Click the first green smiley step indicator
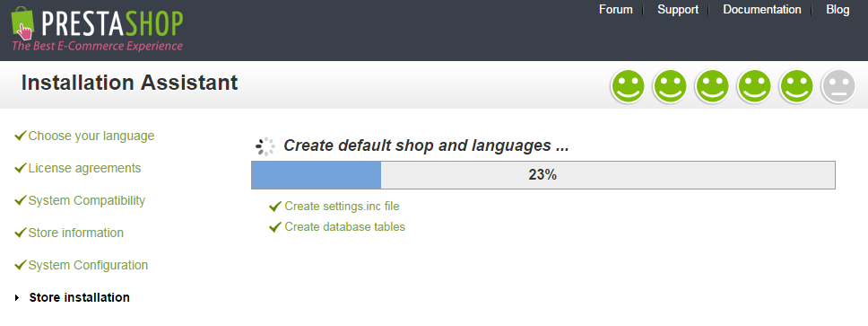Viewport: 868px width, 326px height. [x=628, y=87]
